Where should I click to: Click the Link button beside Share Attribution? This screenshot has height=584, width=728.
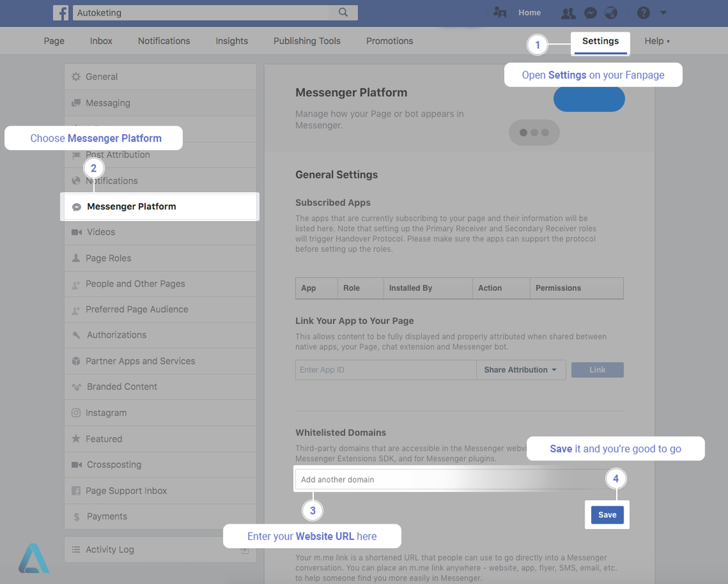598,370
